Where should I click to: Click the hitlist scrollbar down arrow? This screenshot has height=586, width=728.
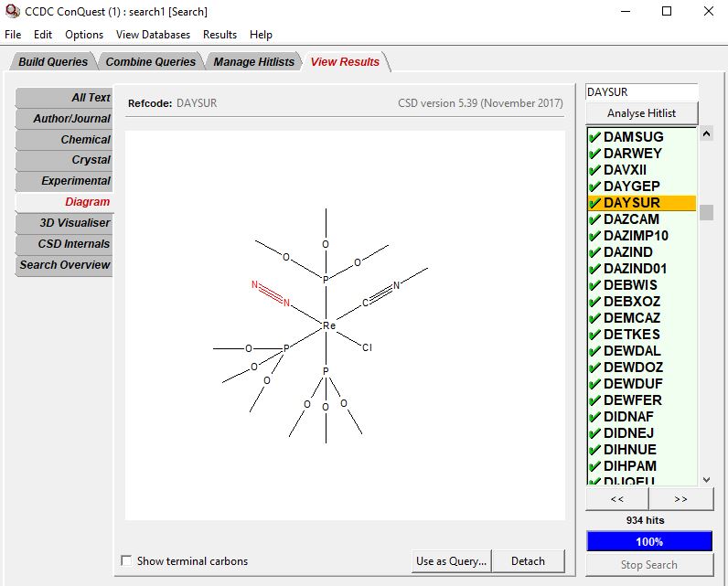(x=706, y=480)
